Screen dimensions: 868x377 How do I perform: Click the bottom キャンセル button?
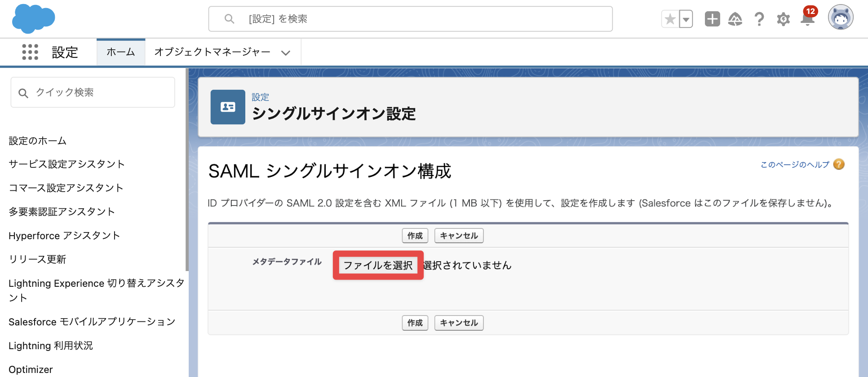(x=459, y=323)
